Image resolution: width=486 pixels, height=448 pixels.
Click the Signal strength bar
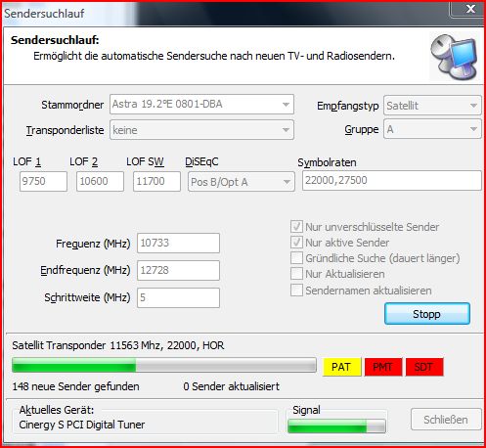(x=336, y=426)
